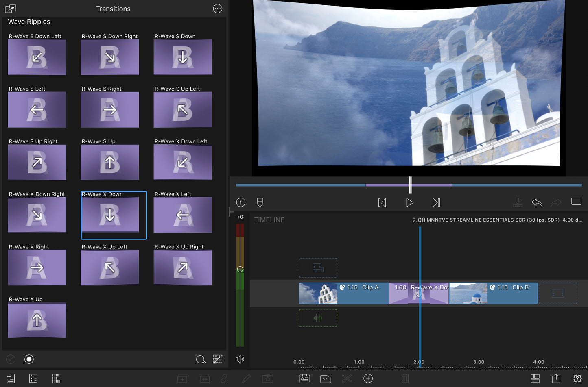Open the clip tools checkmark menu
This screenshot has width=588, height=387.
(x=326, y=378)
